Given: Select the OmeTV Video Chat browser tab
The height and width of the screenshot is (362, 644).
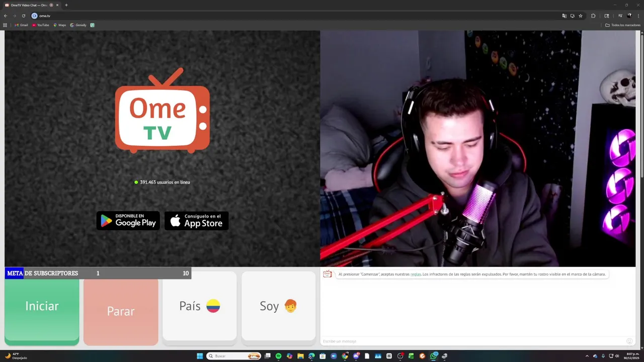Looking at the screenshot, I should [31, 5].
